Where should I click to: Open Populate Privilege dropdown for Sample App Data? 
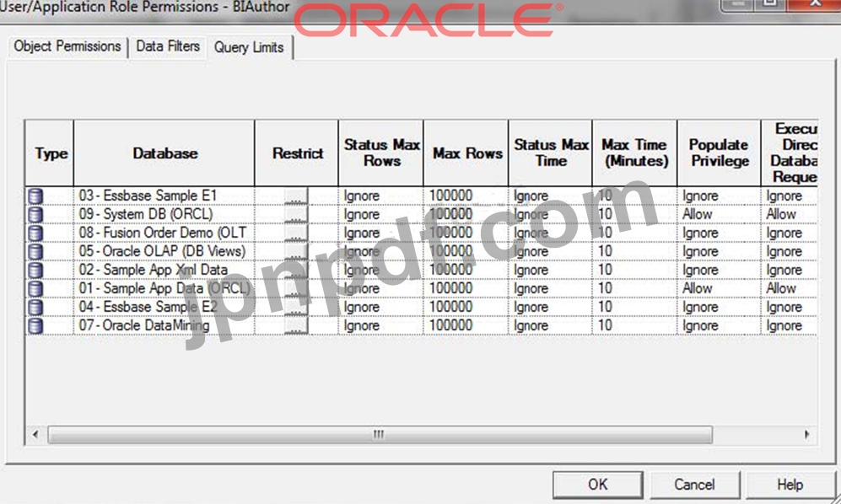717,289
